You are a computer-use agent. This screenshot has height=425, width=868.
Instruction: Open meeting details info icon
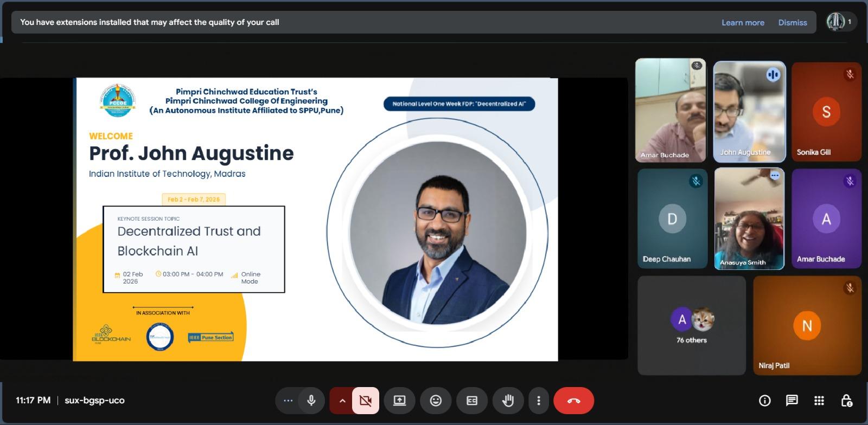click(x=764, y=401)
